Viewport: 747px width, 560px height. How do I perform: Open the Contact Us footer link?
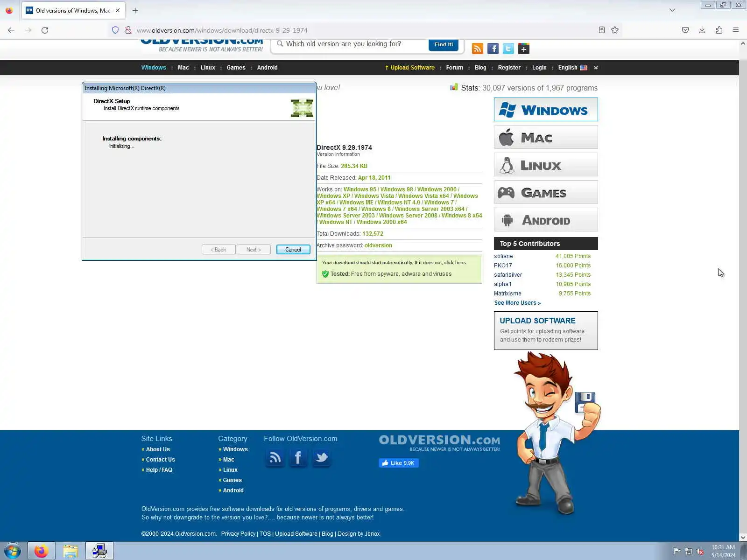tap(160, 460)
